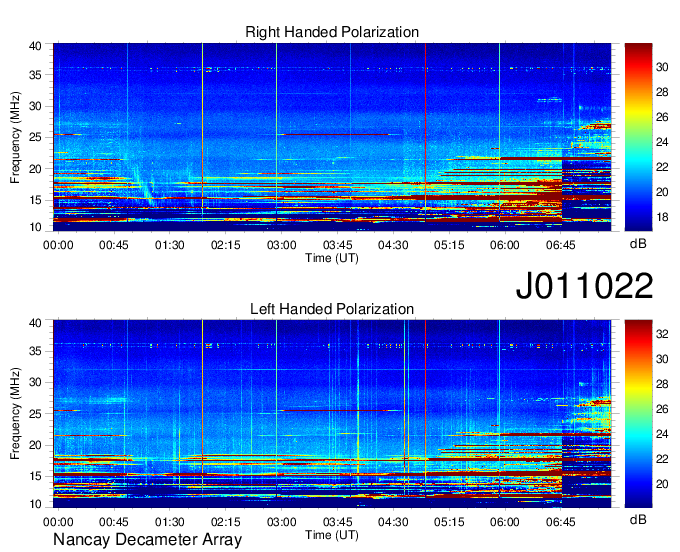Click the Left Handed Polarization spectrogram plot
The height and width of the screenshot is (552, 680).
point(332,414)
